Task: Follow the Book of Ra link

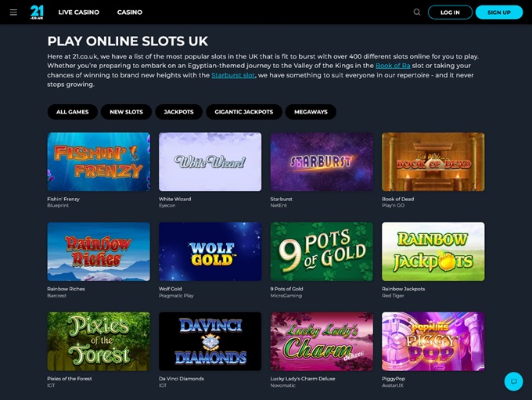Action: click(x=393, y=66)
